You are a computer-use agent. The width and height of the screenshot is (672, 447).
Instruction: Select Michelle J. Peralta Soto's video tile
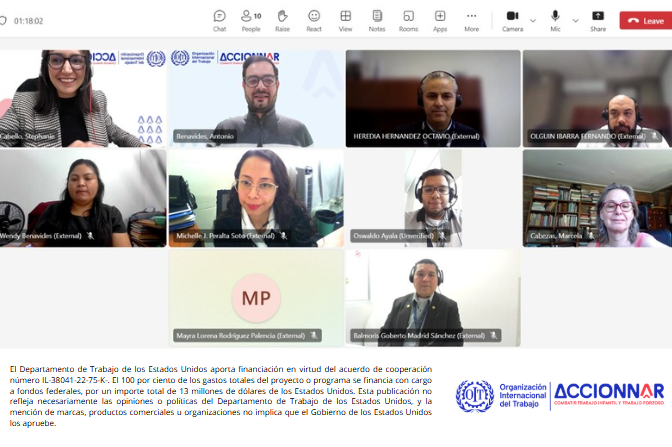tap(256, 198)
